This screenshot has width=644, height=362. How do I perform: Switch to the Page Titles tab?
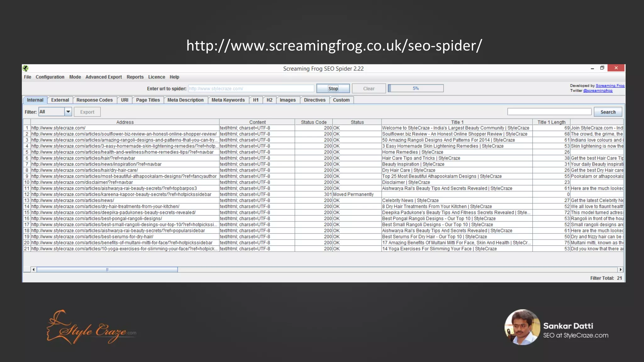point(148,100)
